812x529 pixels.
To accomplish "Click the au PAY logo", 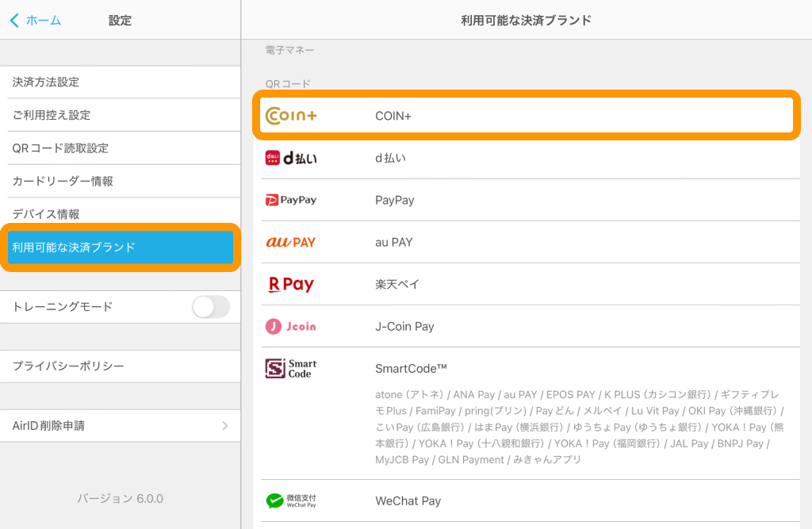I will click(291, 242).
